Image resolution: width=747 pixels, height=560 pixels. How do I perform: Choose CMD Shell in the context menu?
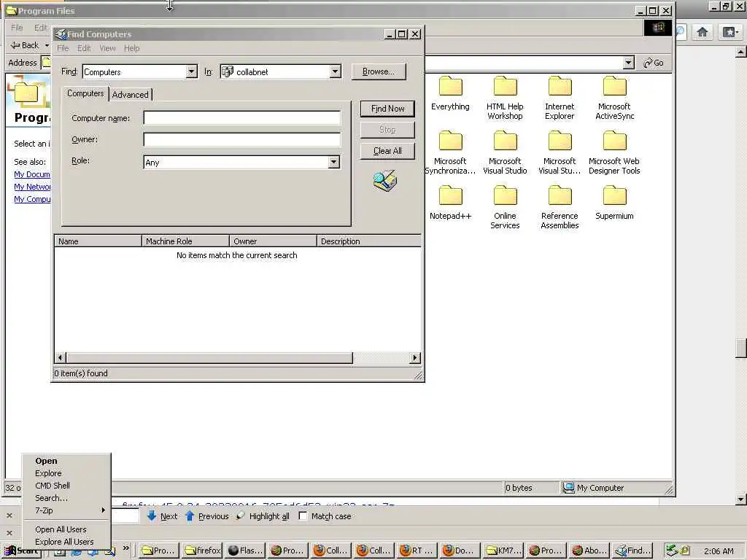point(67,486)
